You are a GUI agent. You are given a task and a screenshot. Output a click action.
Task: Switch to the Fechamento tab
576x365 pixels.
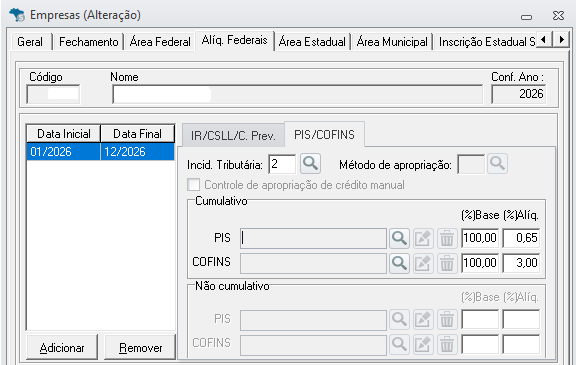pyautogui.click(x=89, y=41)
